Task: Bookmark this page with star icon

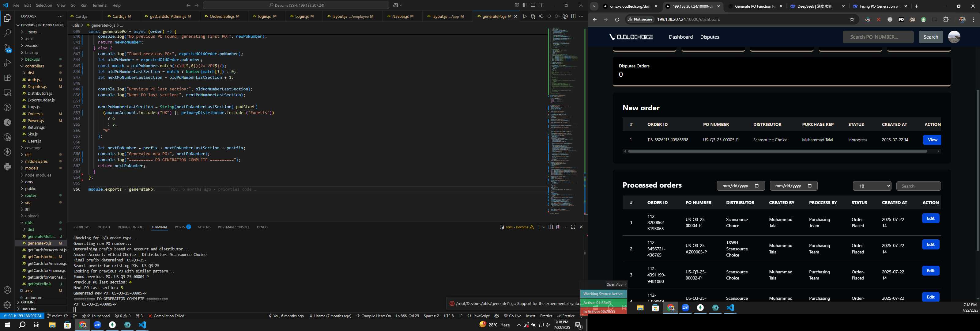Action: click(852, 19)
